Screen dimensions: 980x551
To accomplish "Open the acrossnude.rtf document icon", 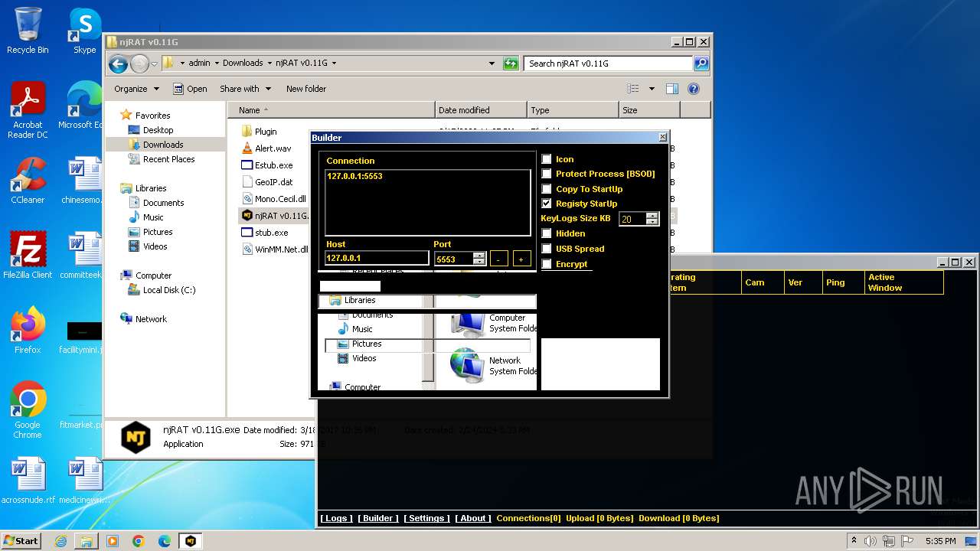I will coord(28,481).
